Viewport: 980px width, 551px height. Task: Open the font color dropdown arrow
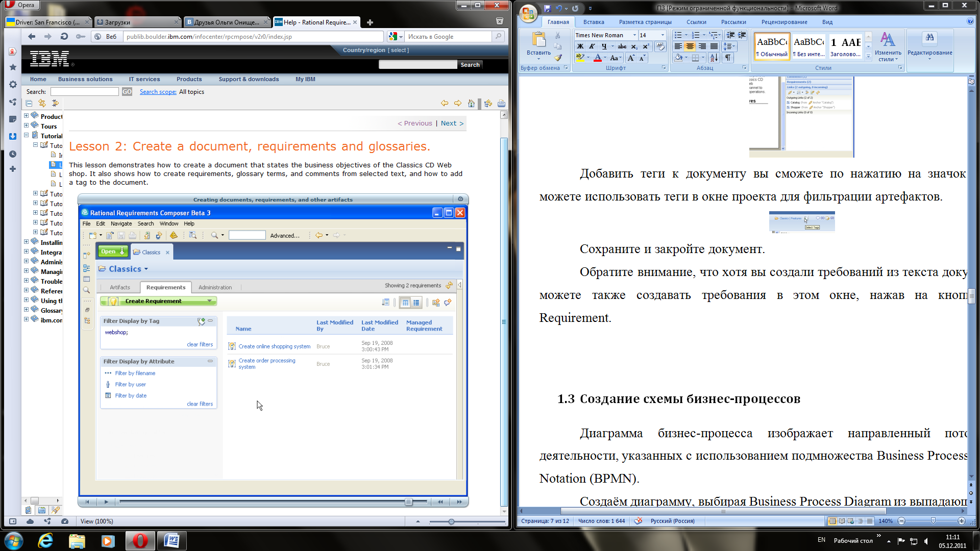605,58
